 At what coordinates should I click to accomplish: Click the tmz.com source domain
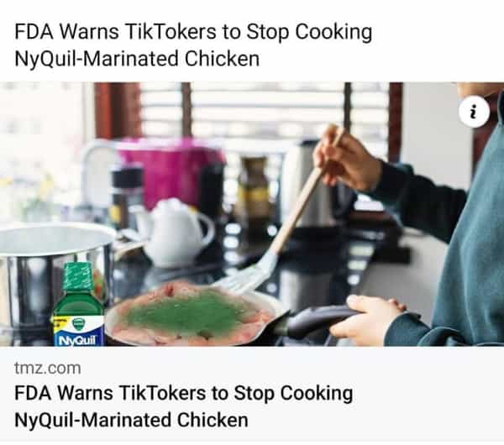click(48, 368)
